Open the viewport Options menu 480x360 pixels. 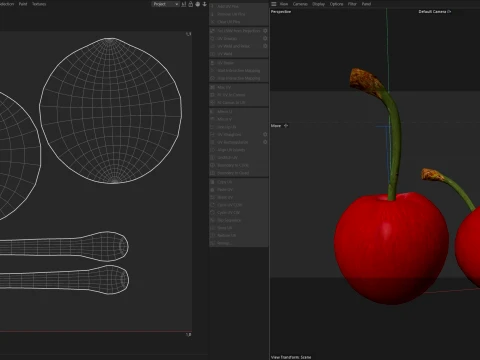pos(336,4)
